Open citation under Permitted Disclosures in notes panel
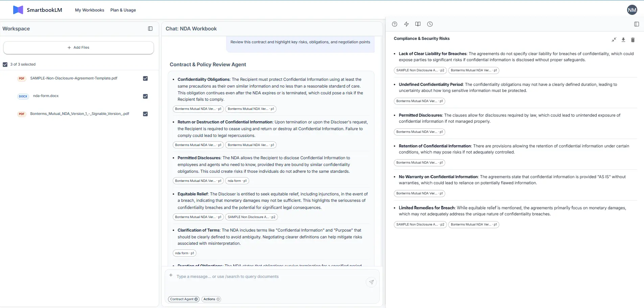The height and width of the screenshot is (308, 644). 420,132
